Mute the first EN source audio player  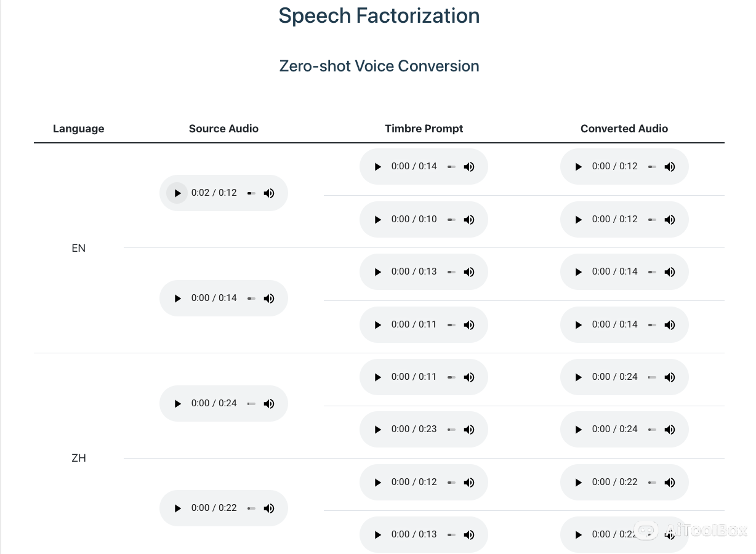pyautogui.click(x=269, y=193)
